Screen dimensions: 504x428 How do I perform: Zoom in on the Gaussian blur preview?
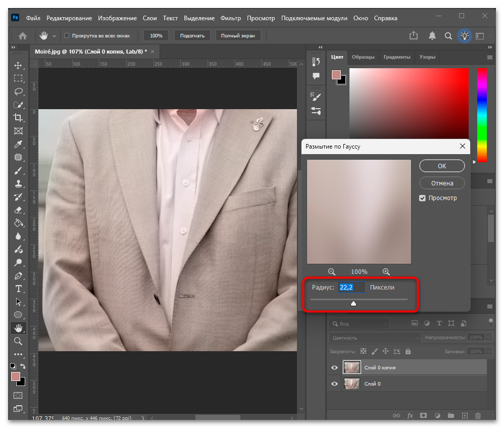(x=386, y=272)
